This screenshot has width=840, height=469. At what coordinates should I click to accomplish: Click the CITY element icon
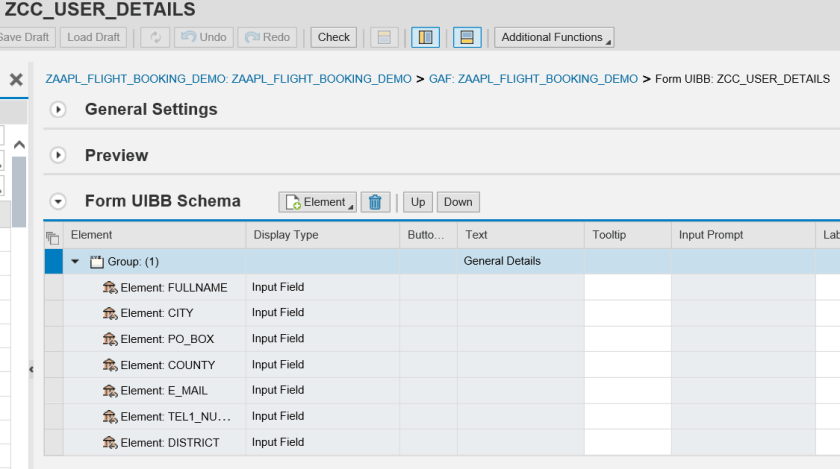[110, 314]
